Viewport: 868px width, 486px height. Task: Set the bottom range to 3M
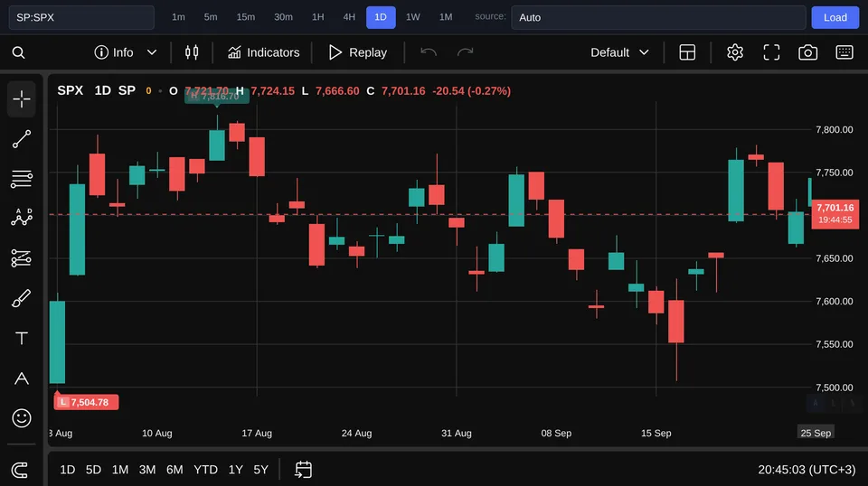click(x=147, y=470)
